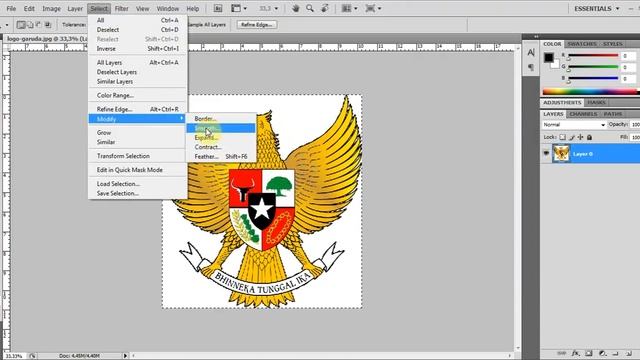This screenshot has height=360, width=640.
Task: Switch to the Paths tab
Action: click(613, 114)
